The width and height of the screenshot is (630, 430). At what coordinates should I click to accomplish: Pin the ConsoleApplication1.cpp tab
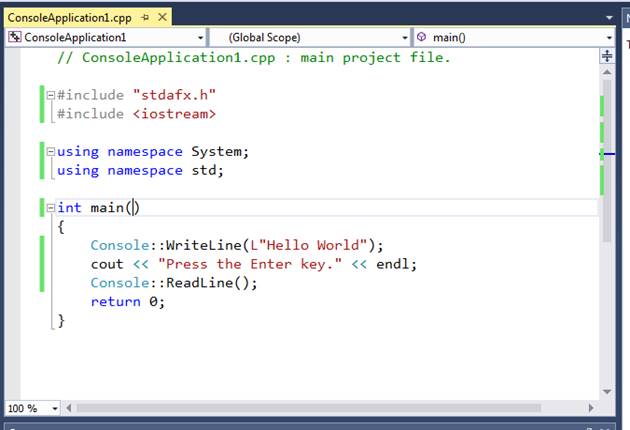[x=145, y=18]
